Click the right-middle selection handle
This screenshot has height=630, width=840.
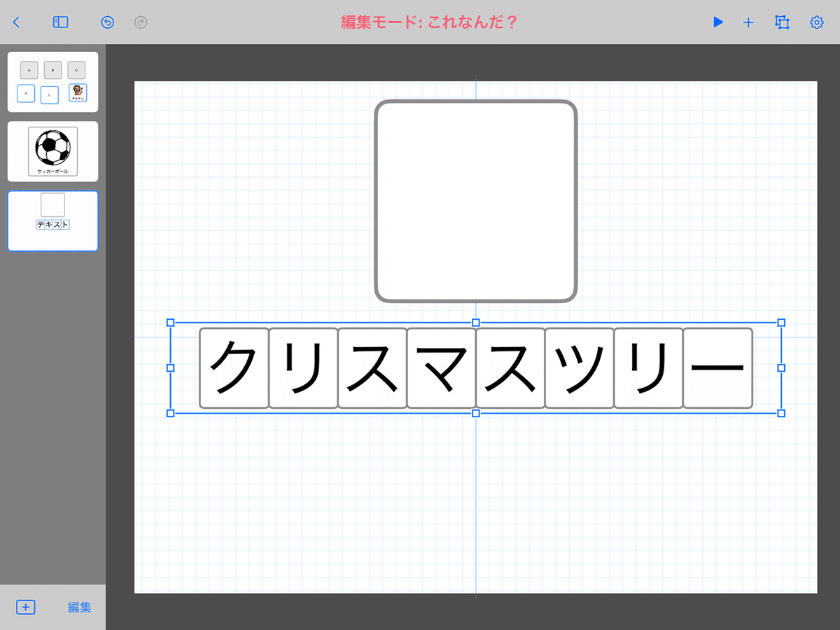click(782, 367)
